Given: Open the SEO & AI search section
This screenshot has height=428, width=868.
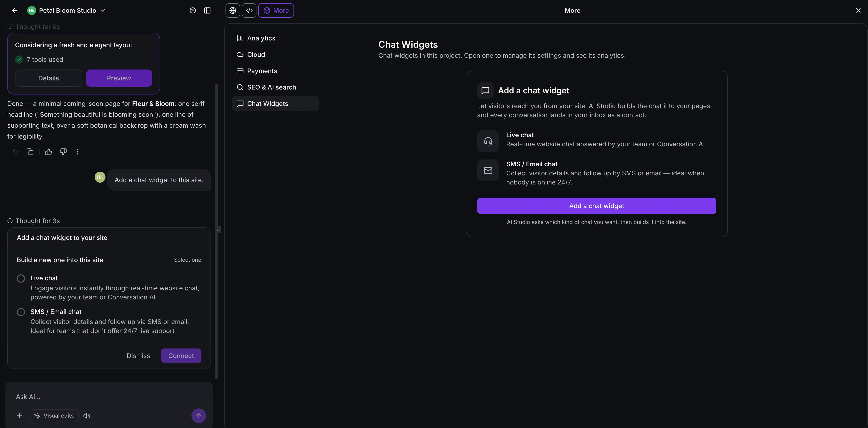Looking at the screenshot, I should click(x=275, y=87).
